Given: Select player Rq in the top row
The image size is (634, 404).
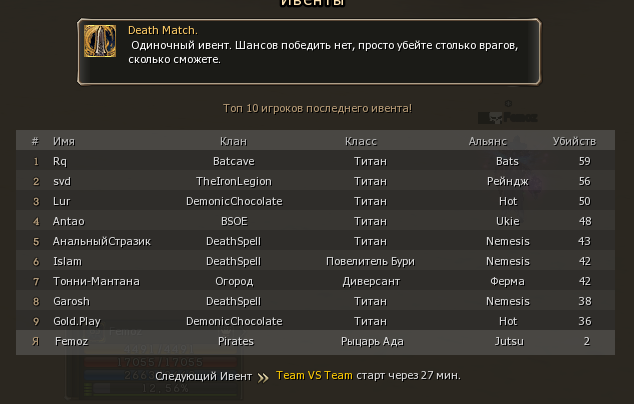Looking at the screenshot, I should [60, 161].
